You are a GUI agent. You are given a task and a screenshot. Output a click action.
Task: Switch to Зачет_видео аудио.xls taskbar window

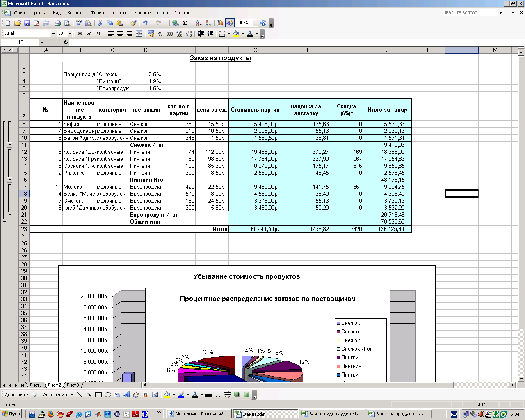click(332, 414)
